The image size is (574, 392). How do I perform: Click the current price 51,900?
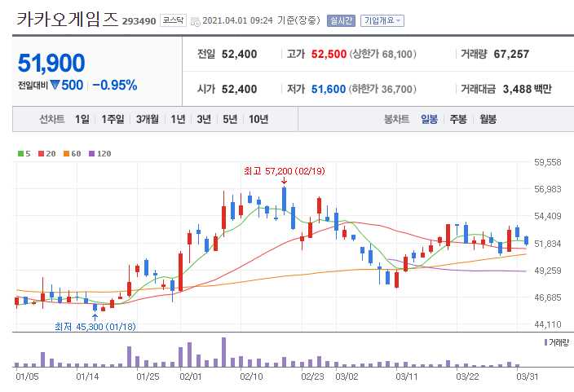(x=51, y=63)
